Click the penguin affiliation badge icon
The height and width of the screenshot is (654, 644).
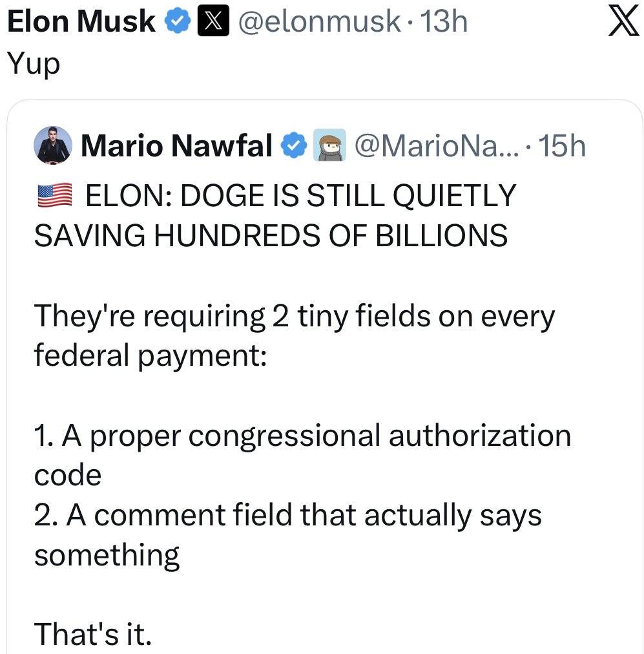(329, 145)
